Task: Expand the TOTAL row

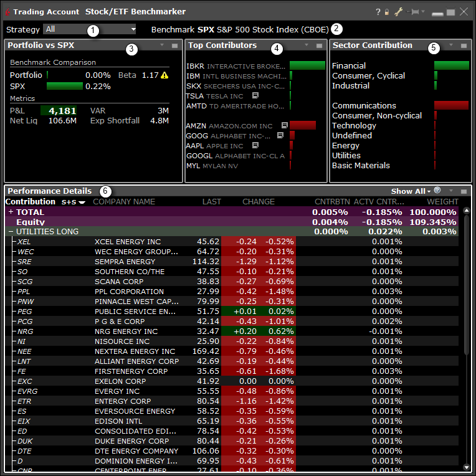Action: pos(11,212)
